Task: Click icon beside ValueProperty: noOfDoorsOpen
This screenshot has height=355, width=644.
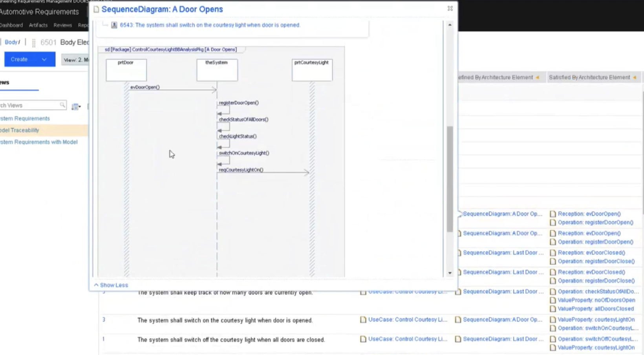Action: point(553,300)
